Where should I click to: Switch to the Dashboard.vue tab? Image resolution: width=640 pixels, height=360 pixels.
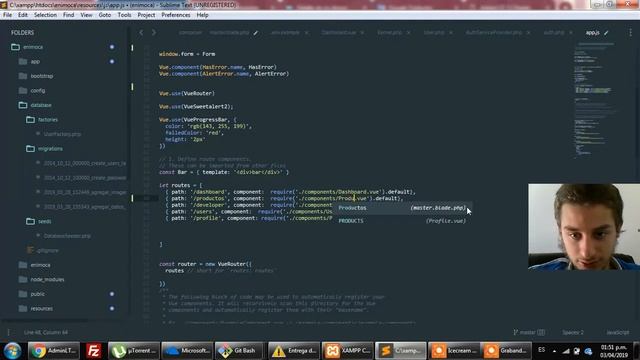339,32
